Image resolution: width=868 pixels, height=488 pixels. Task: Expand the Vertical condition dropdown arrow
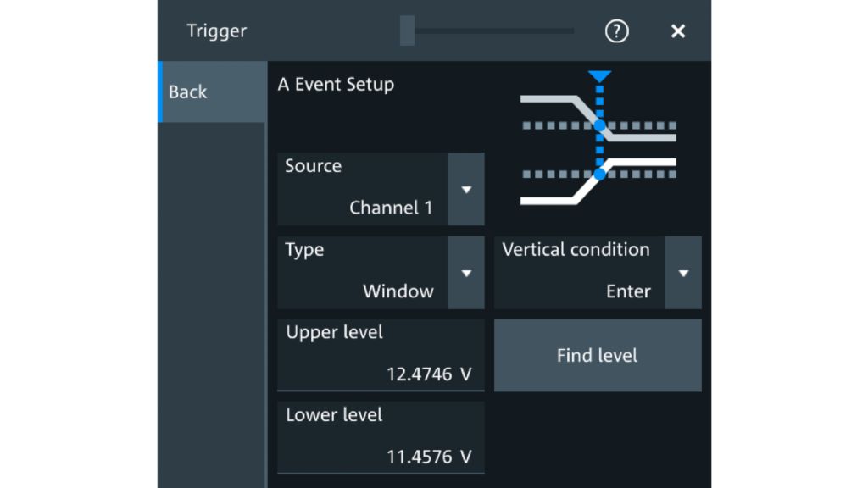683,273
